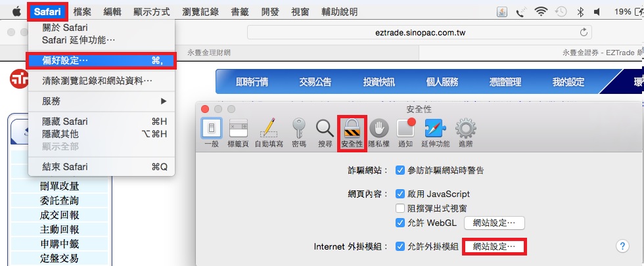The width and height of the screenshot is (644, 266).
Task: Click the Java icon in menu bar
Action: coord(501,12)
